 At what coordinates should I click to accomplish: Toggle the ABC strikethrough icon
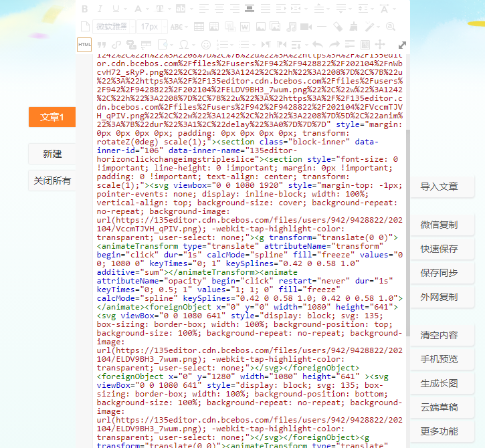click(177, 27)
